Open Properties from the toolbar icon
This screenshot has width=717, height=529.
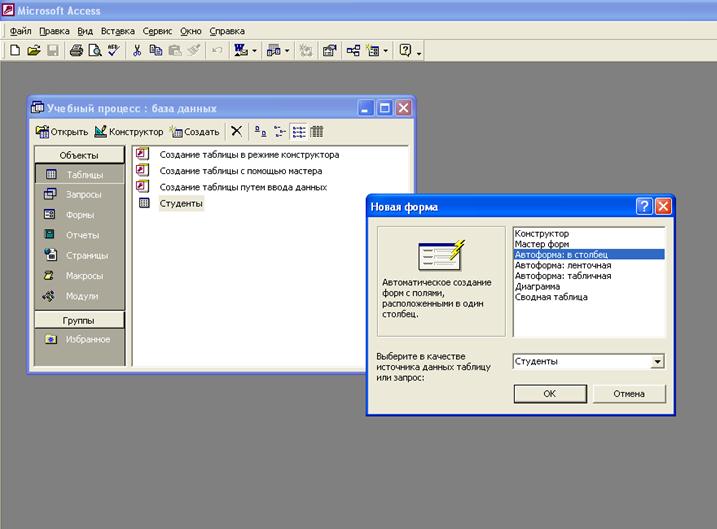click(330, 50)
